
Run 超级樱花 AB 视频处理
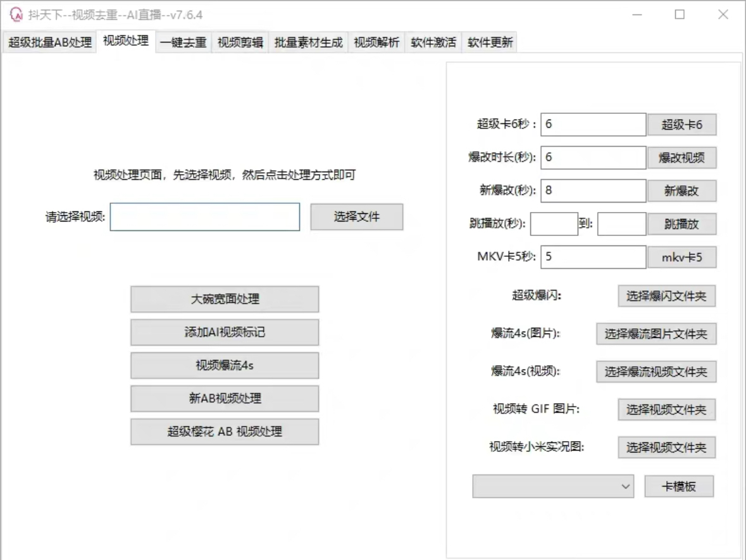point(225,432)
